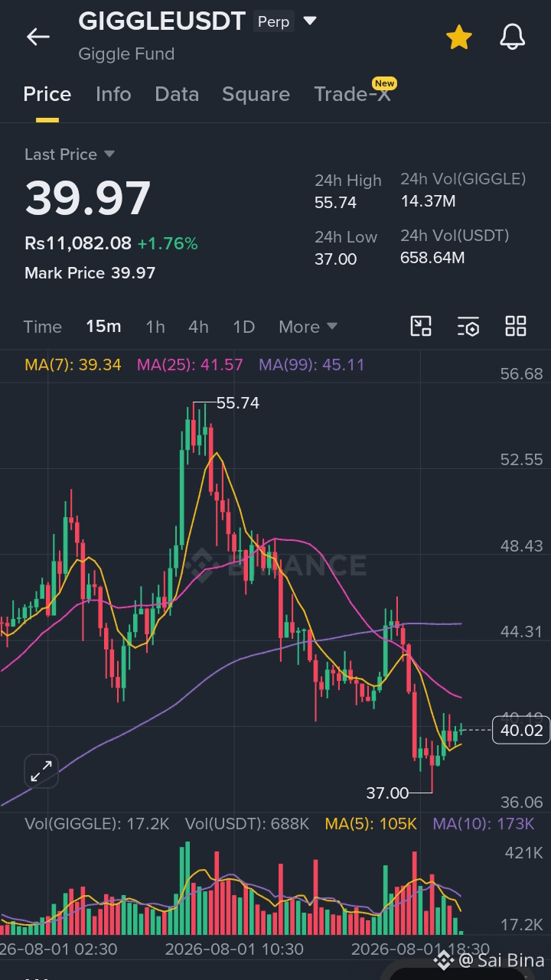Tap the 24h Low value 37.00
The image size is (551, 980).
[x=335, y=259]
